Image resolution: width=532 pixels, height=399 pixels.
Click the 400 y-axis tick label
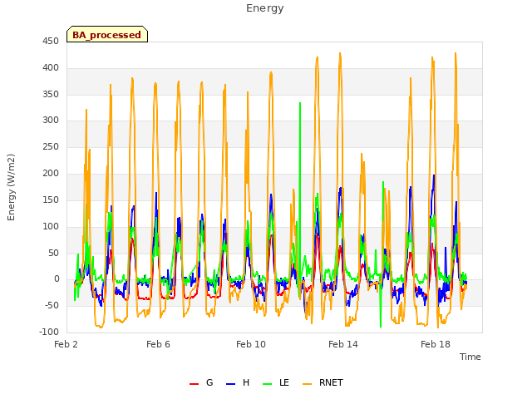point(51,68)
